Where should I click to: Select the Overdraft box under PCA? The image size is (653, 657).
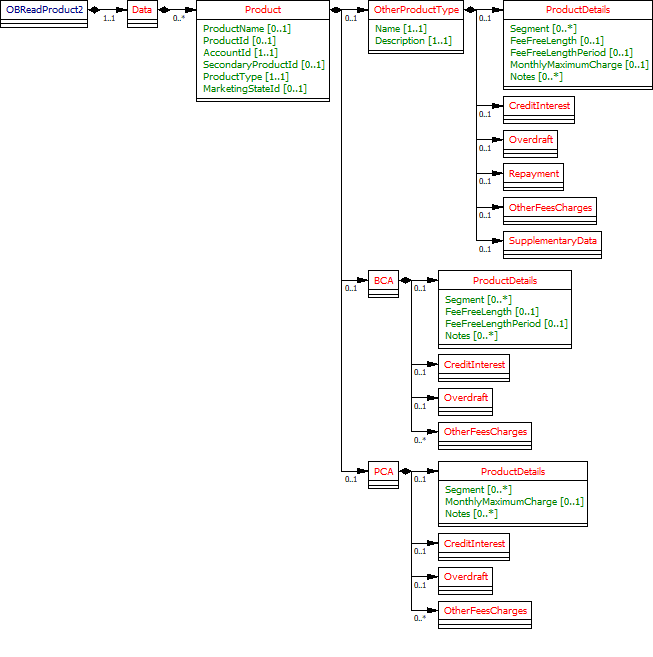466,577
